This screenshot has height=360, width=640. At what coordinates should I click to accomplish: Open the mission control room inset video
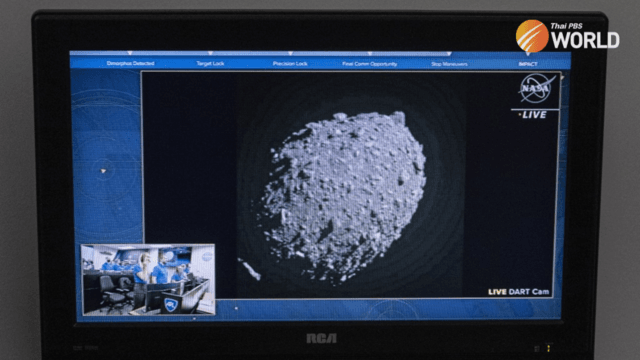point(148,280)
